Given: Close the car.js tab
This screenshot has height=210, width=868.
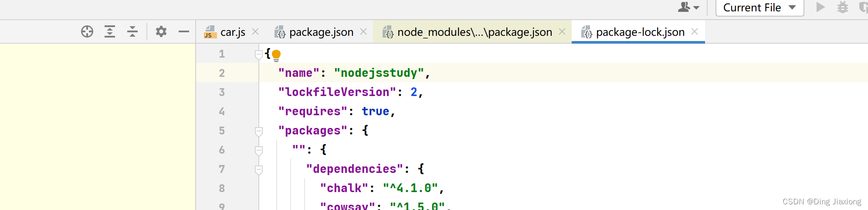Looking at the screenshot, I should click(255, 31).
